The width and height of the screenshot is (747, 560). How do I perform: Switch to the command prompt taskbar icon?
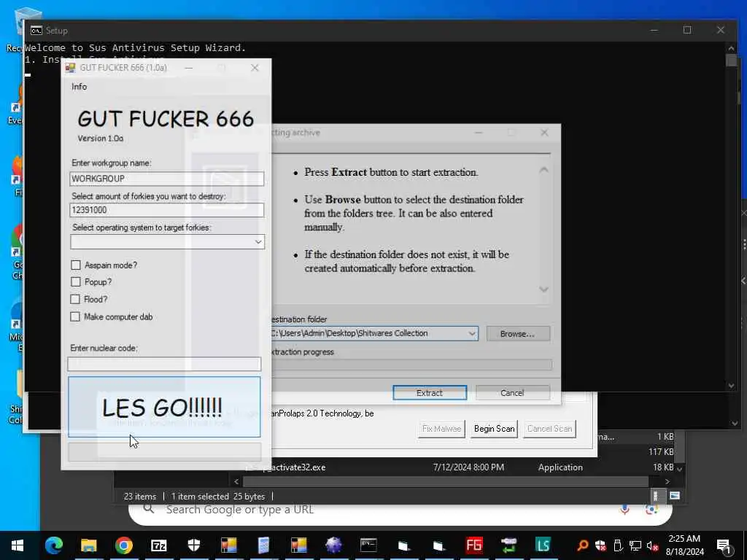(368, 545)
